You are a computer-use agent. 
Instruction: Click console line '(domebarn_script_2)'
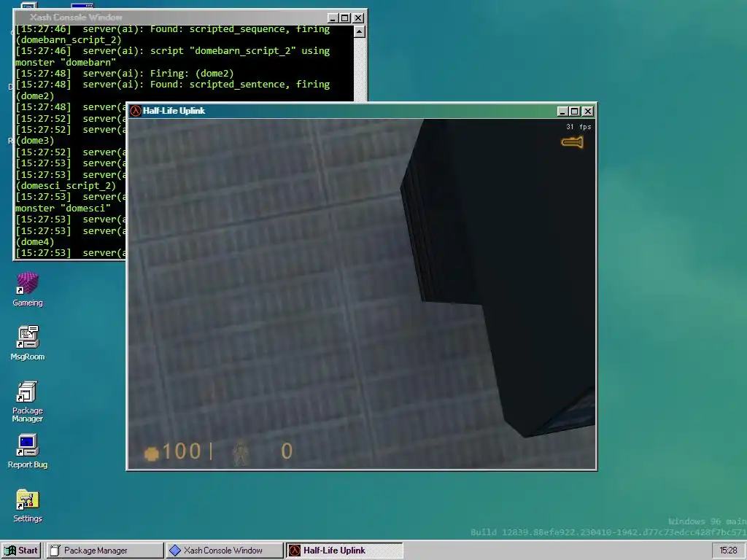(x=69, y=40)
